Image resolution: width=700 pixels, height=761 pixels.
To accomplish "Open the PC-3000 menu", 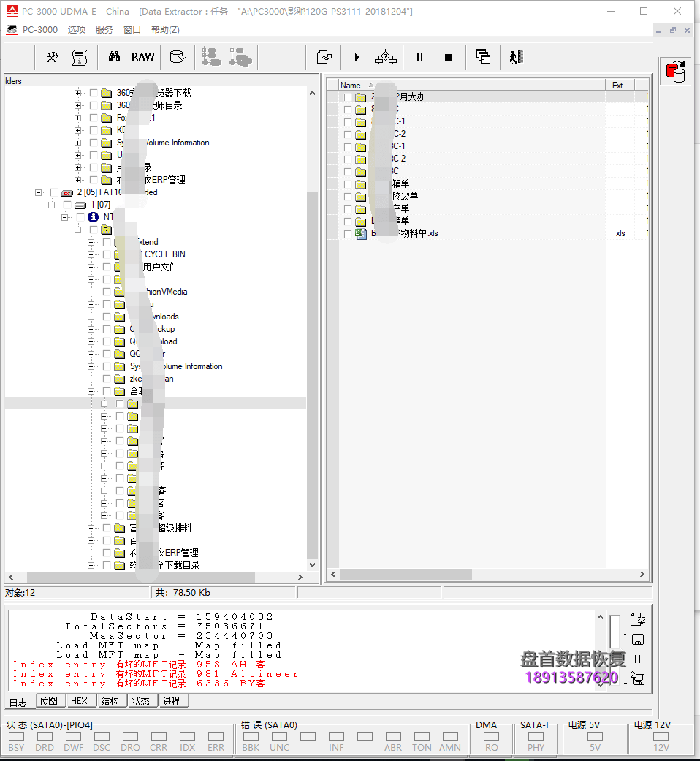I will [39, 29].
